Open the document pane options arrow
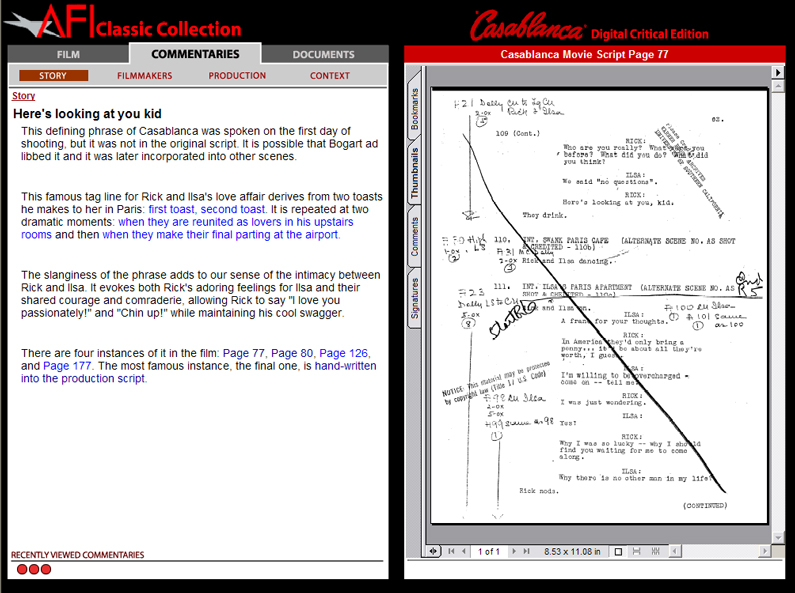Screen dimensions: 795x593 pos(778,72)
